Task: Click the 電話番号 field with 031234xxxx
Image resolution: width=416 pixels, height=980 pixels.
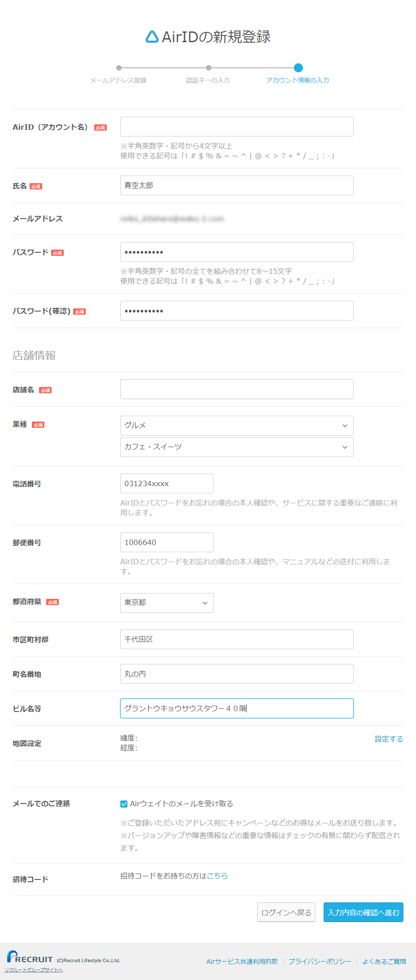Action: [x=167, y=483]
